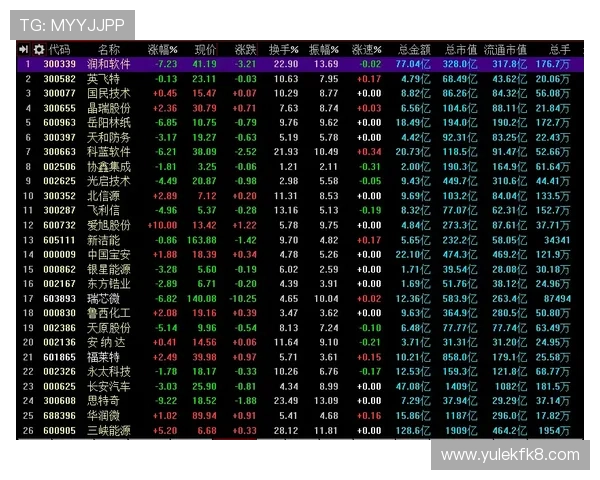Select stock code 600963 岳阳林纸

[59, 122]
